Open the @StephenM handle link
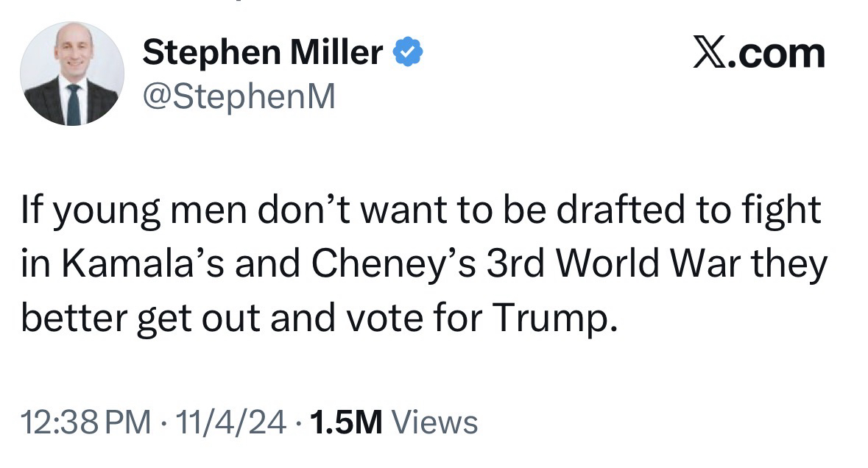This screenshot has height=468, width=868. (x=238, y=96)
